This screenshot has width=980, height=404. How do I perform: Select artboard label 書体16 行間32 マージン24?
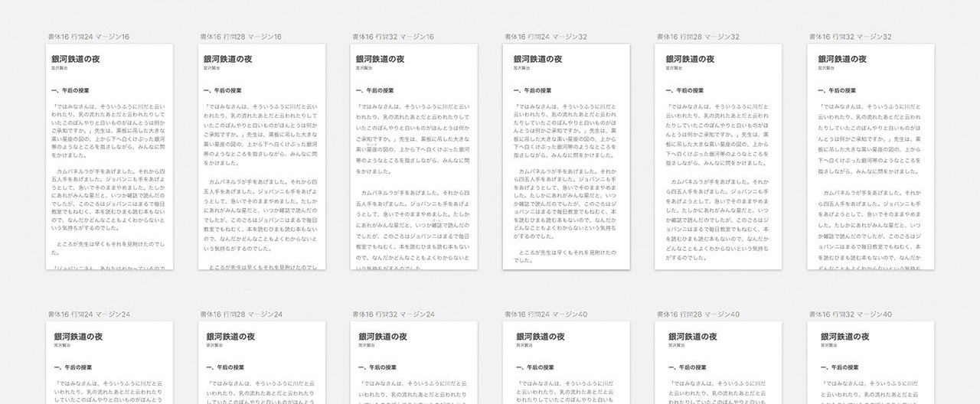point(393,314)
